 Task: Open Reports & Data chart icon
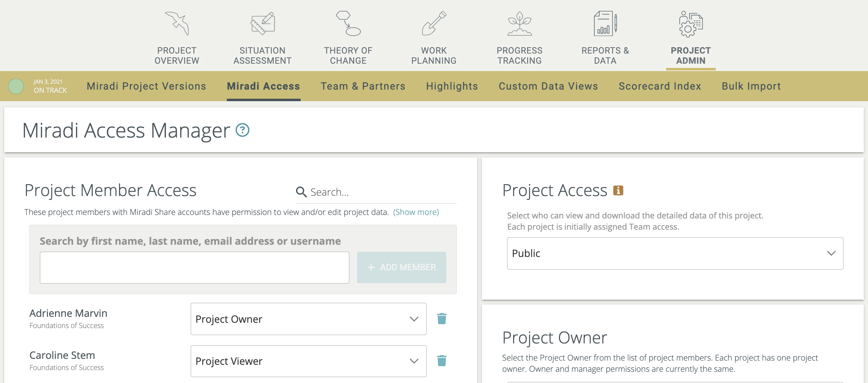605,24
